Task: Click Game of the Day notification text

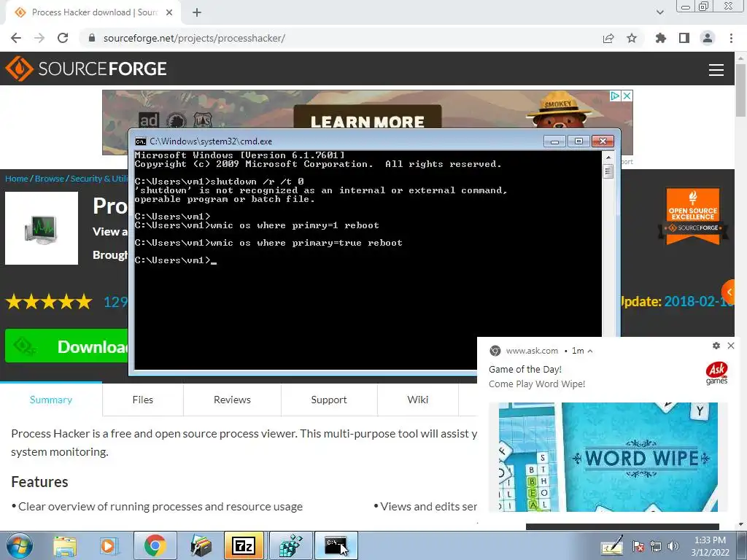Action: click(x=525, y=369)
